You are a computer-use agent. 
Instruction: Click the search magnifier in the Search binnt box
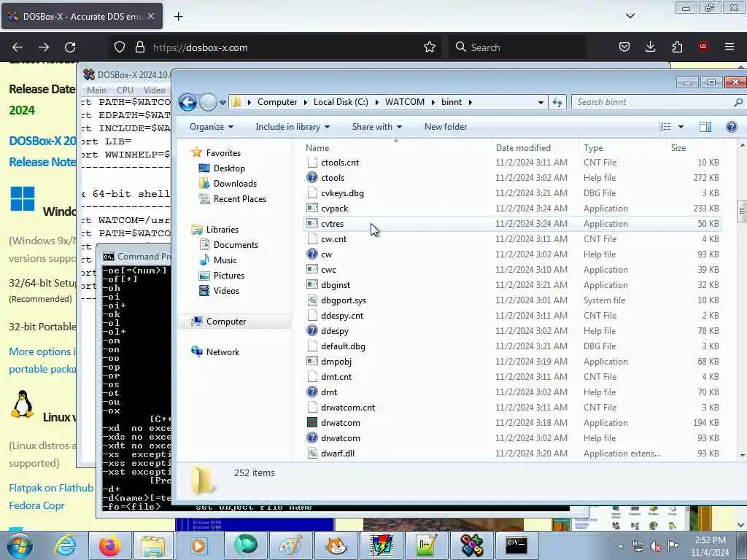[738, 102]
